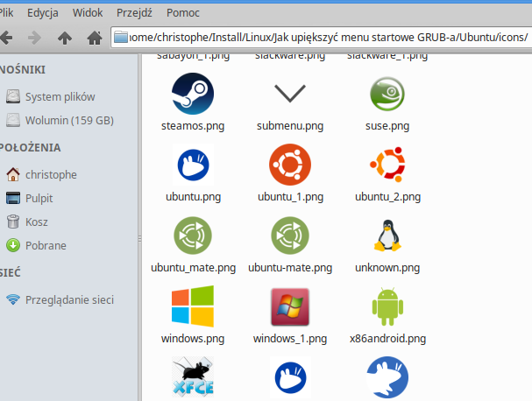Open the Pomoc menu
Viewport: 532px width, 401px height.
183,13
